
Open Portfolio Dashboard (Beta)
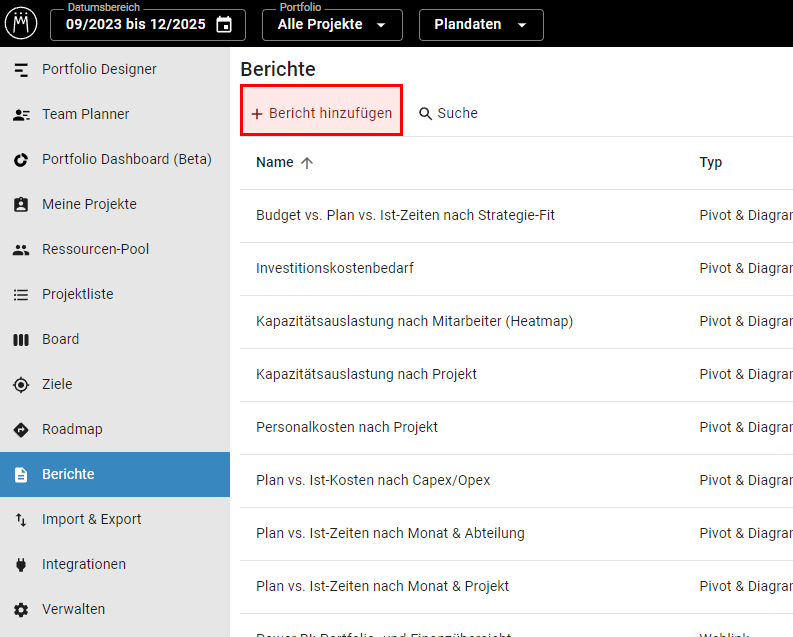click(115, 159)
